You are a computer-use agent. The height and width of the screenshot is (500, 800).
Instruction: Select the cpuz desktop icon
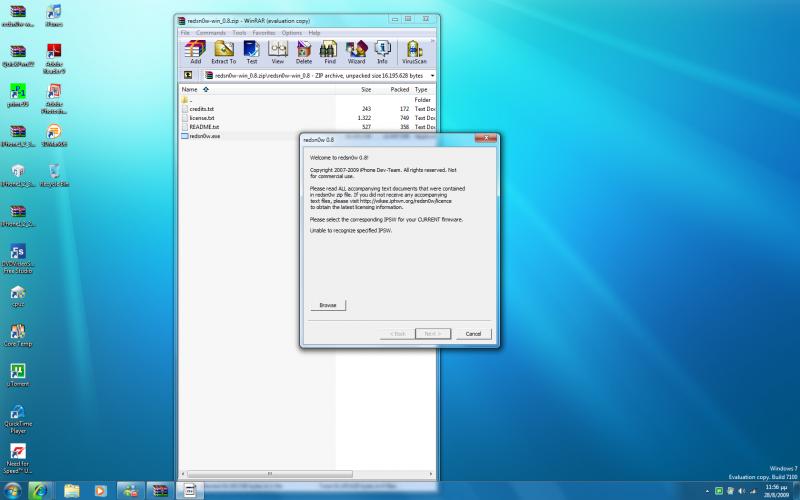pyautogui.click(x=18, y=296)
